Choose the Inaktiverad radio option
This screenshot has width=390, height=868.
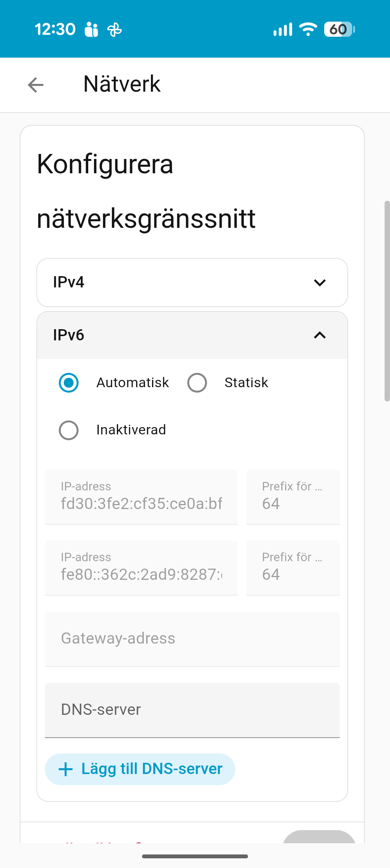[x=69, y=430]
